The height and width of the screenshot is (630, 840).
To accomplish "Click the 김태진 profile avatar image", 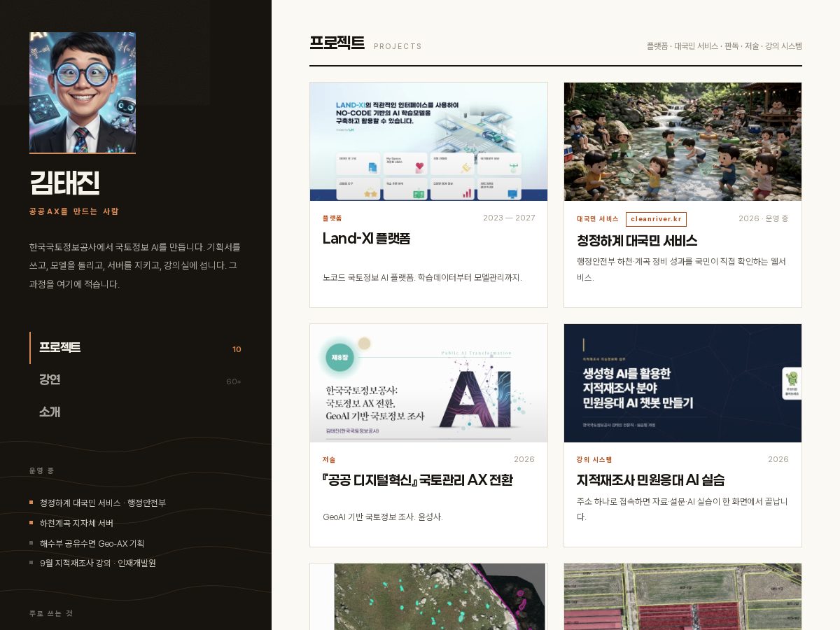I will point(83,92).
